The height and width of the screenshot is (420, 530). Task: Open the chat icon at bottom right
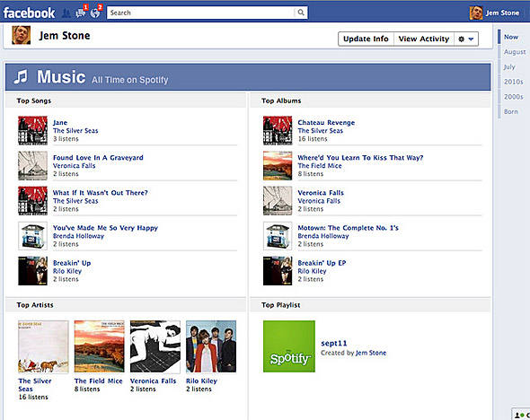tap(521, 414)
